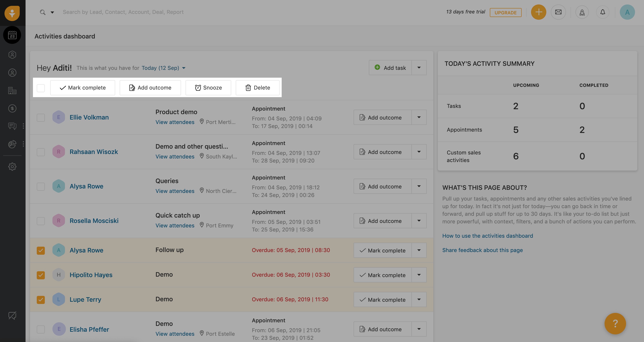
Task: Open the Activities dashboard calendar icon
Action: (12, 35)
